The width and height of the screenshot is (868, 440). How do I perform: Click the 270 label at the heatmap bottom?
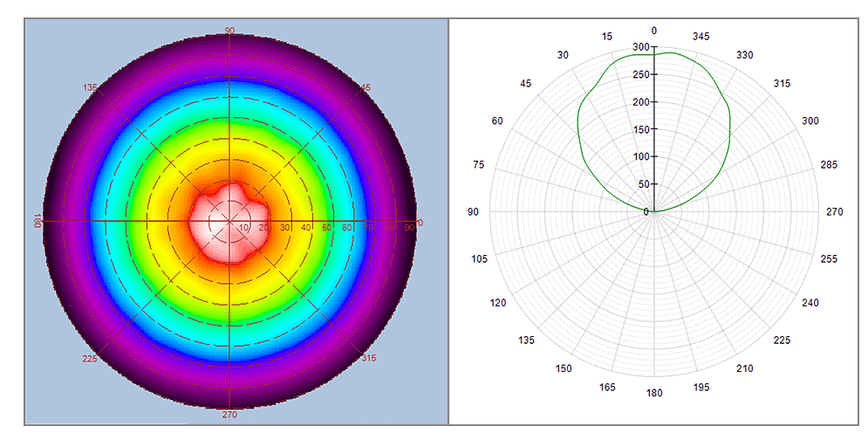pyautogui.click(x=229, y=415)
